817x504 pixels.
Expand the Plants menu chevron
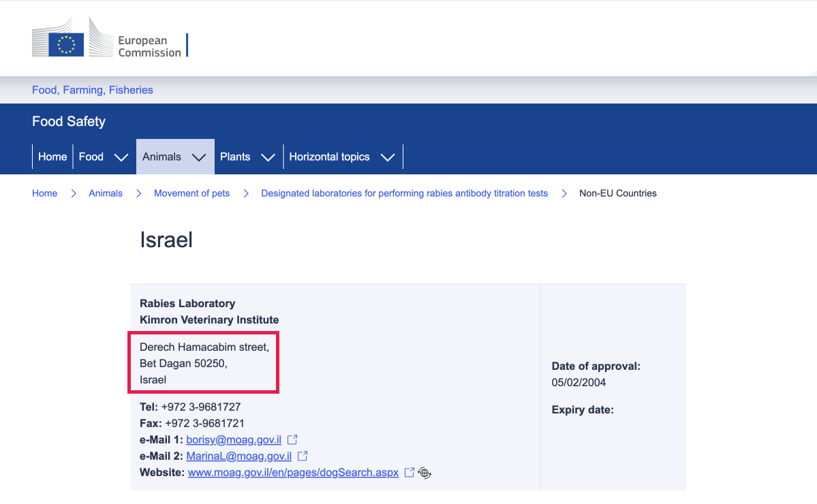tap(268, 157)
